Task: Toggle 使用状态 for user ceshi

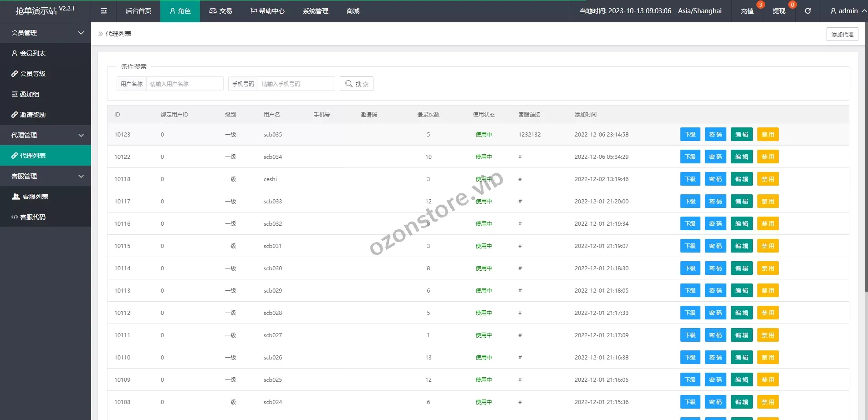Action: [x=484, y=179]
